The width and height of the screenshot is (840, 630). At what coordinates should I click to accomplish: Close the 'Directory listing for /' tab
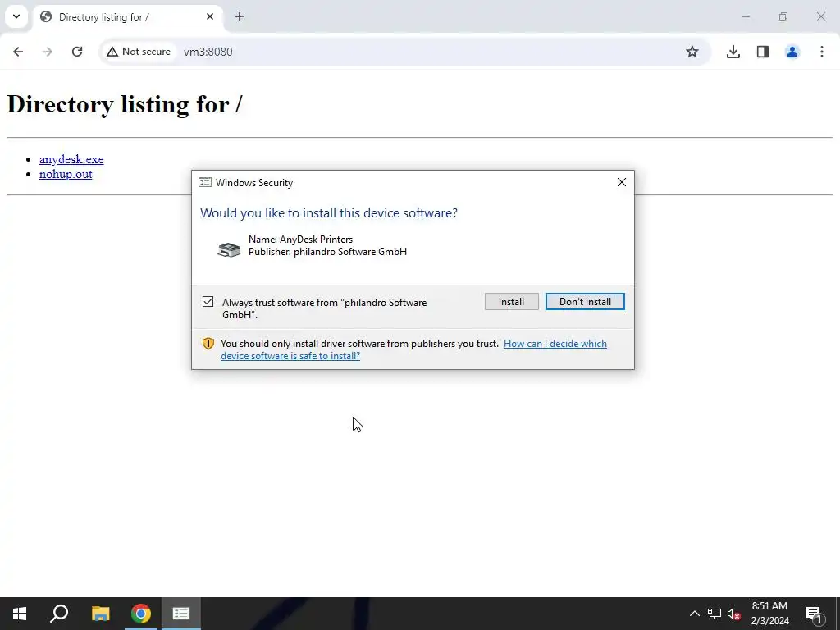click(210, 16)
